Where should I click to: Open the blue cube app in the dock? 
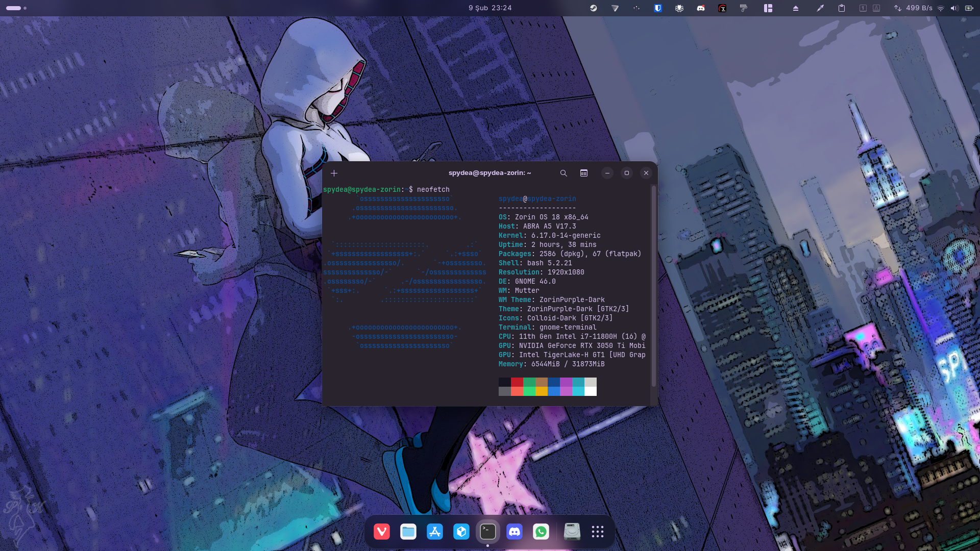coord(461,532)
